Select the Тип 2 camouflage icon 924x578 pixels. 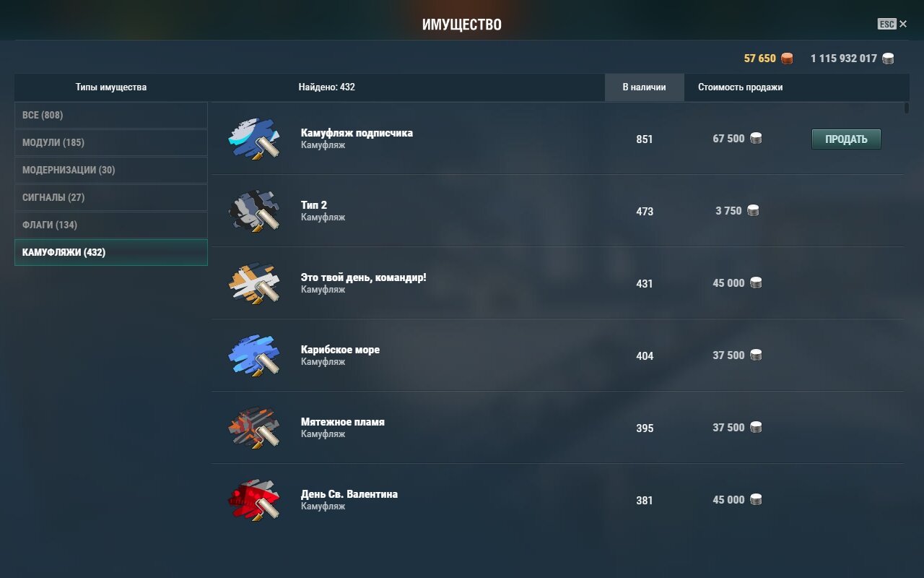[x=254, y=211]
